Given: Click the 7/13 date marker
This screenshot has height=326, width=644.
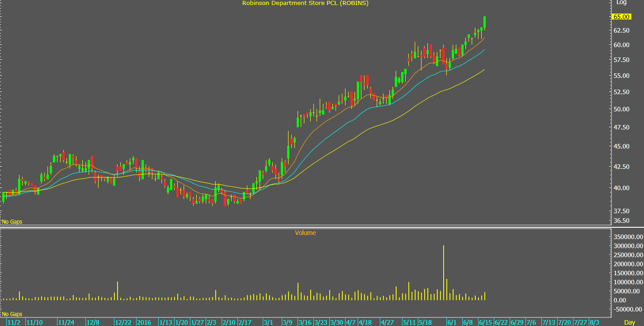Looking at the screenshot, I should click(549, 322).
